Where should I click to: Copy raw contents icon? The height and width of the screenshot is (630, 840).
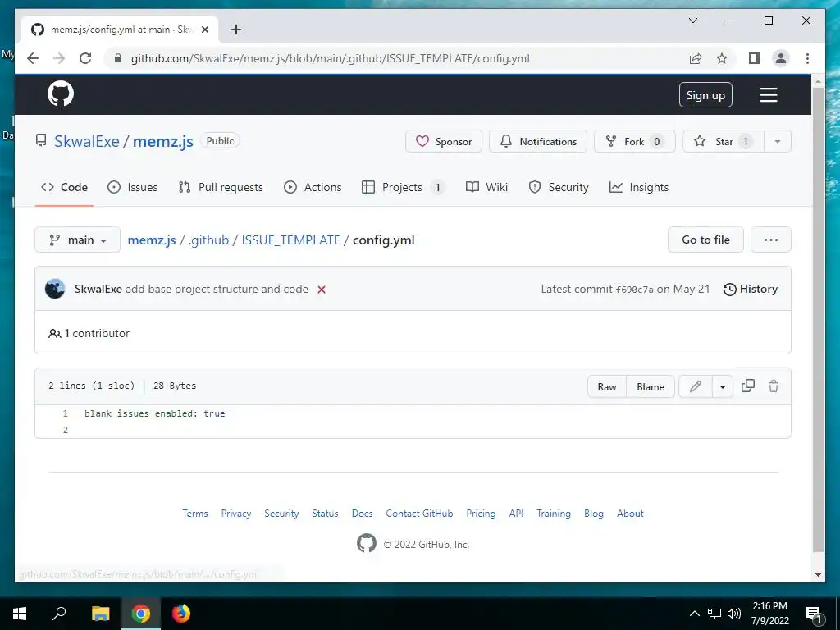(748, 386)
